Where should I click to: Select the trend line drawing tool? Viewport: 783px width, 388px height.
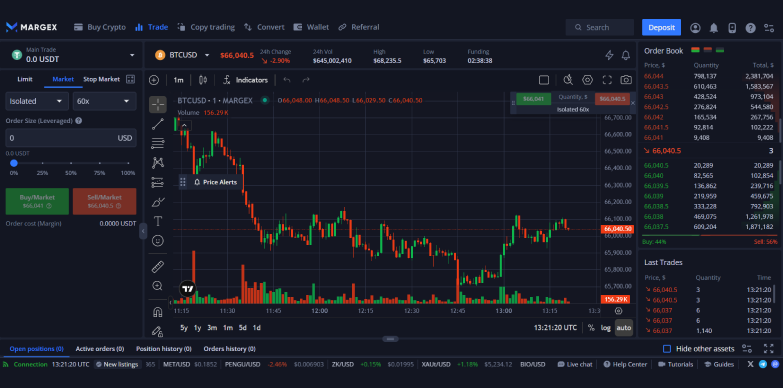click(158, 124)
